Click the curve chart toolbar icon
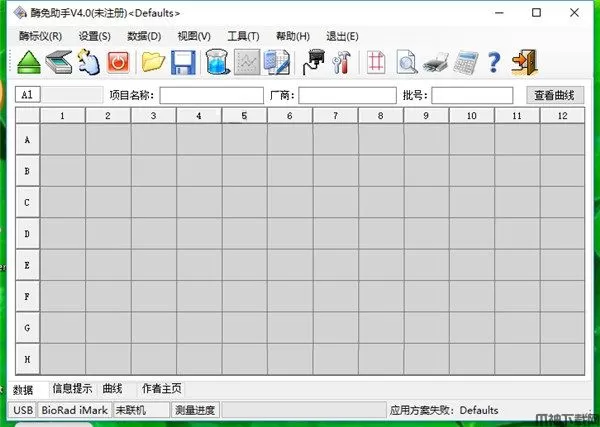 click(x=246, y=62)
